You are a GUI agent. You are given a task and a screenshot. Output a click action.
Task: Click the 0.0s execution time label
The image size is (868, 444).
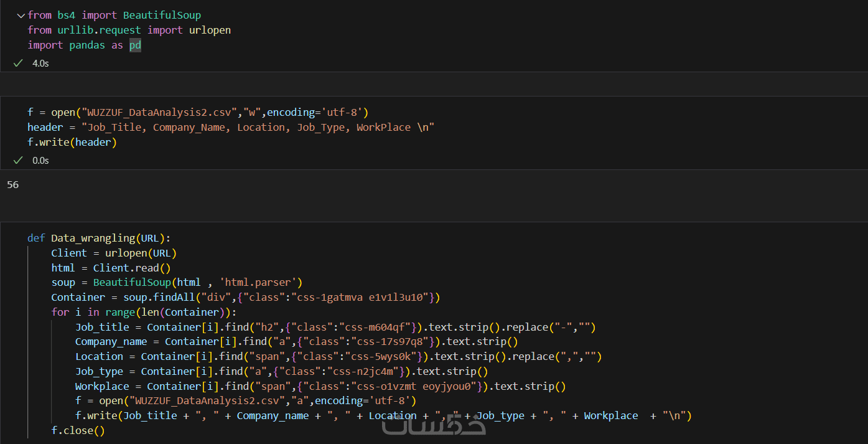click(40, 160)
